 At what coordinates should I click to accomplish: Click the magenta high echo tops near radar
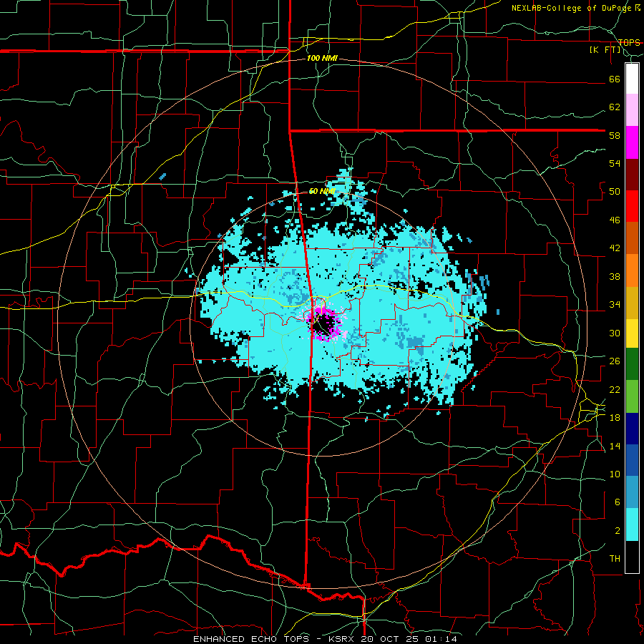[324, 323]
